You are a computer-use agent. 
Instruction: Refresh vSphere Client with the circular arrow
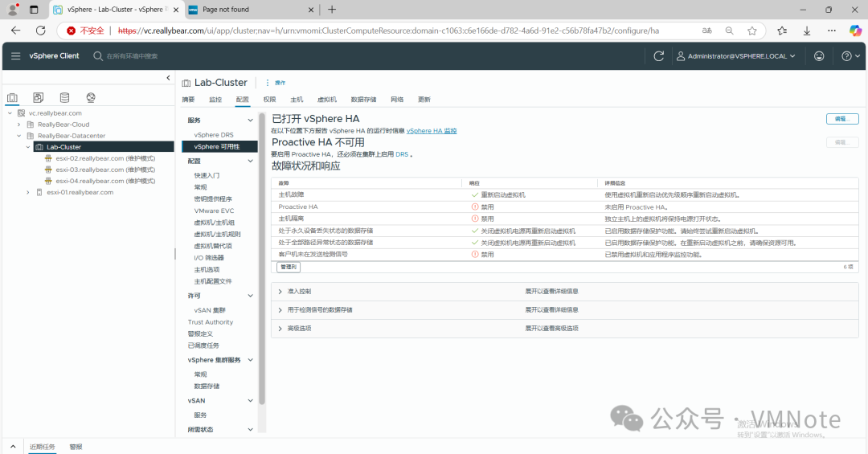(659, 56)
